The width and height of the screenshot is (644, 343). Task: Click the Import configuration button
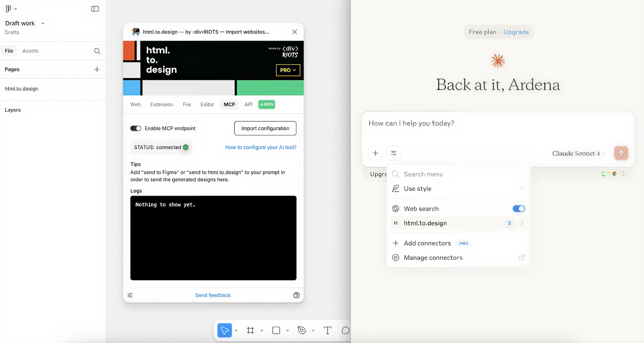coord(265,128)
